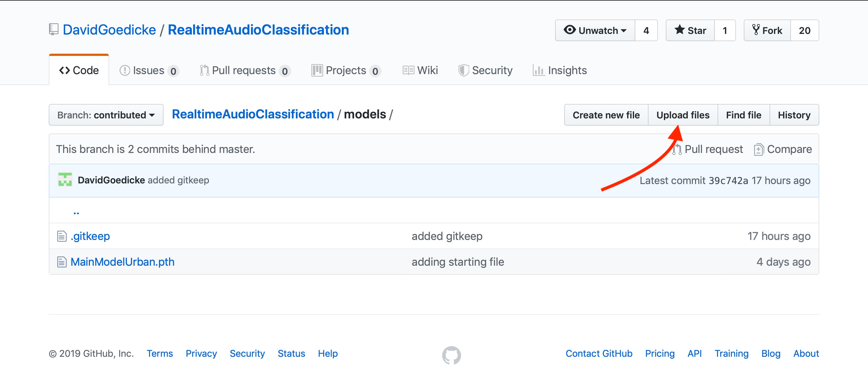Open the Insights tab
868x375 pixels.
point(560,70)
